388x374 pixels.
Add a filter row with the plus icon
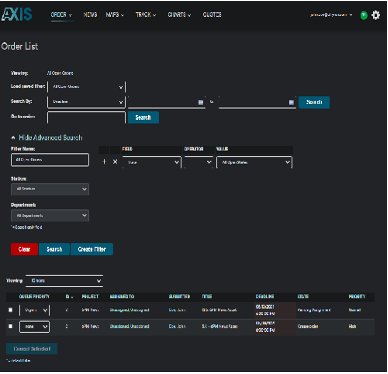click(x=104, y=162)
